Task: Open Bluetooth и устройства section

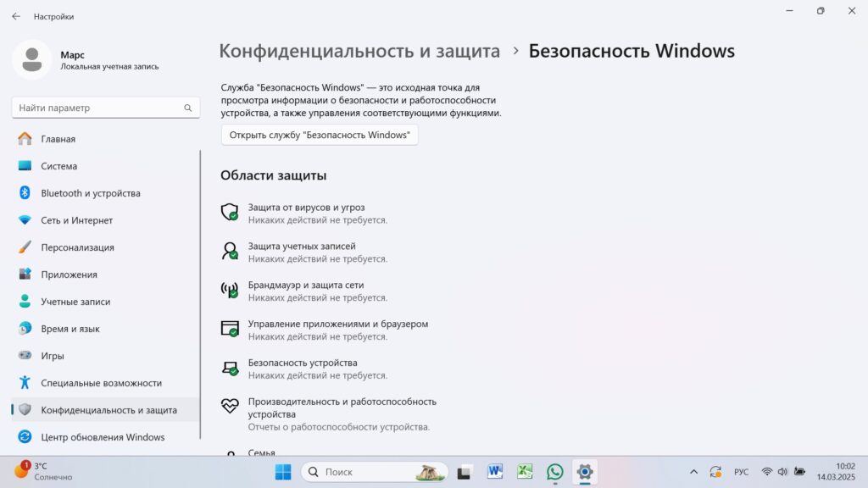Action: pos(105,193)
